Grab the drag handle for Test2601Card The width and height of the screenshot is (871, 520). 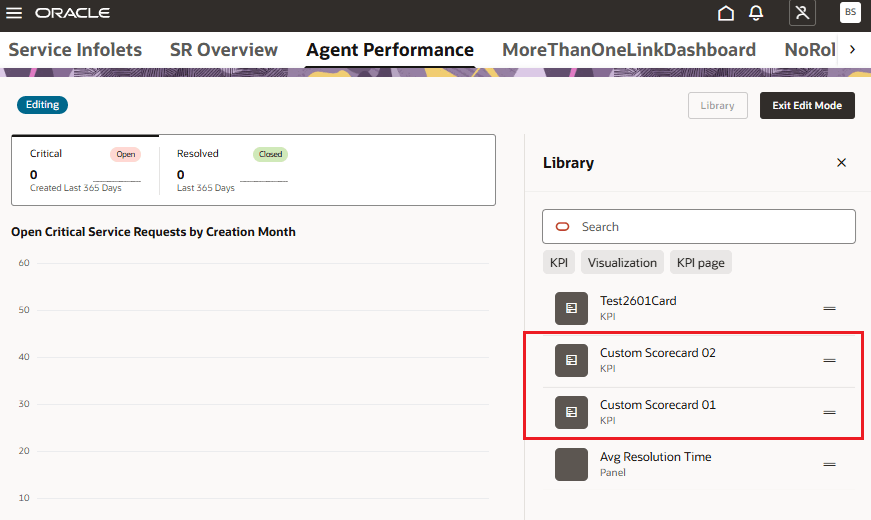point(829,308)
